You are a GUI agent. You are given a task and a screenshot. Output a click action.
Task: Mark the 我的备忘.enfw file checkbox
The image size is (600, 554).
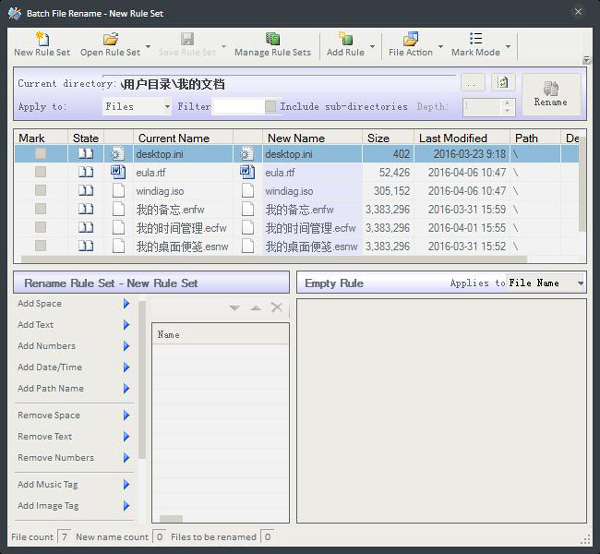pyautogui.click(x=41, y=209)
